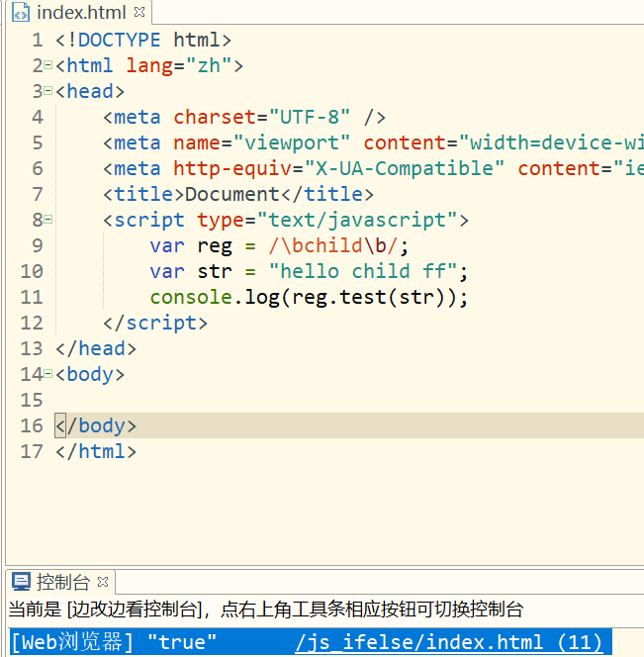Place cursor on the DOCTYPE html line
This screenshot has height=657, width=644.
143,41
